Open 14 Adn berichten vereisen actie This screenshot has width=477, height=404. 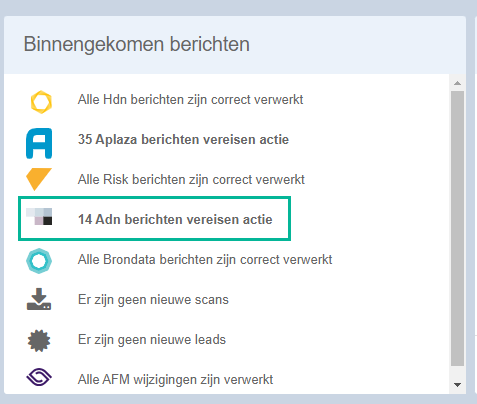175,219
